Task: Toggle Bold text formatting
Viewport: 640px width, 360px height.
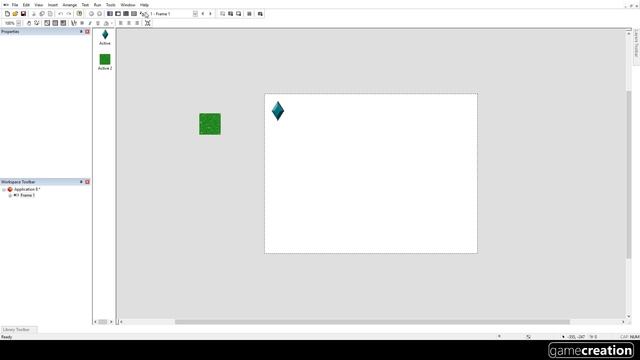Action: tap(82, 23)
